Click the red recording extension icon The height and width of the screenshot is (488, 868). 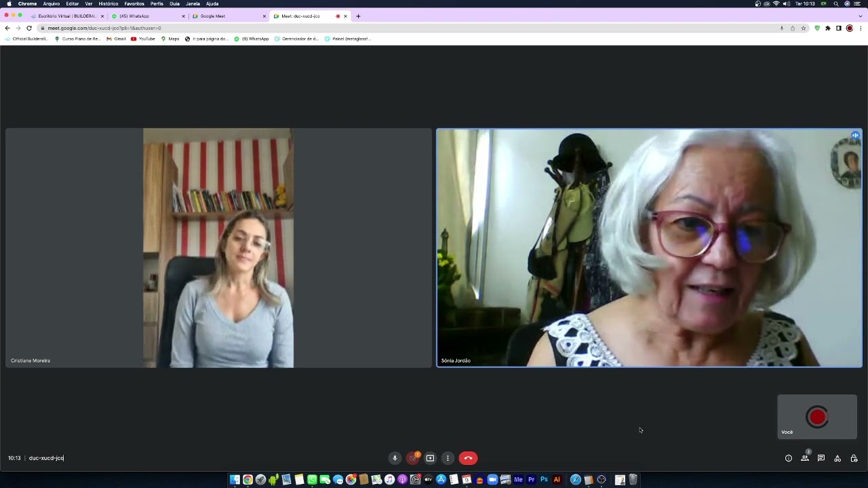pos(850,28)
